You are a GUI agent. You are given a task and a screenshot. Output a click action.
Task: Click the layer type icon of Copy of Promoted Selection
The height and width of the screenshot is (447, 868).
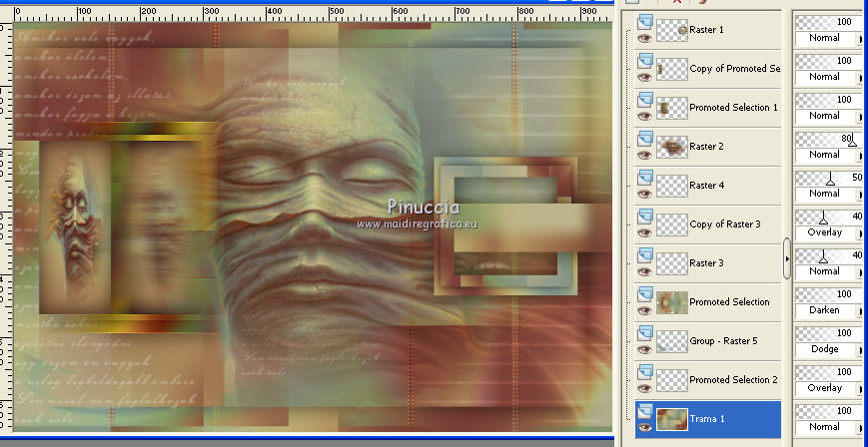pos(645,61)
